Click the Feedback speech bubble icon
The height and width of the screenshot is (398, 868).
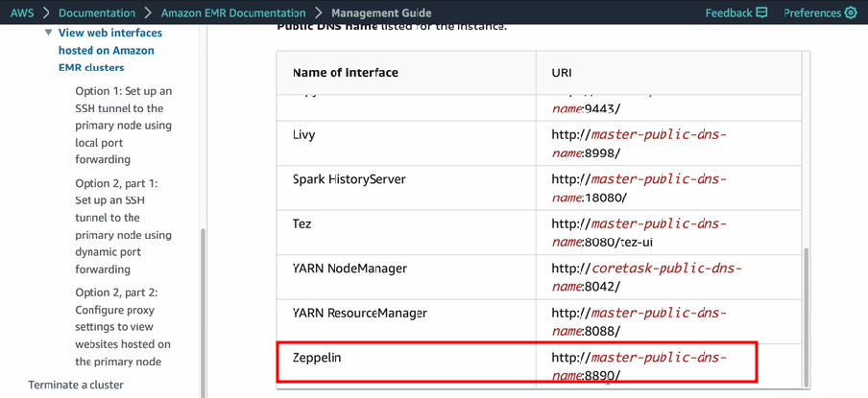pos(761,12)
